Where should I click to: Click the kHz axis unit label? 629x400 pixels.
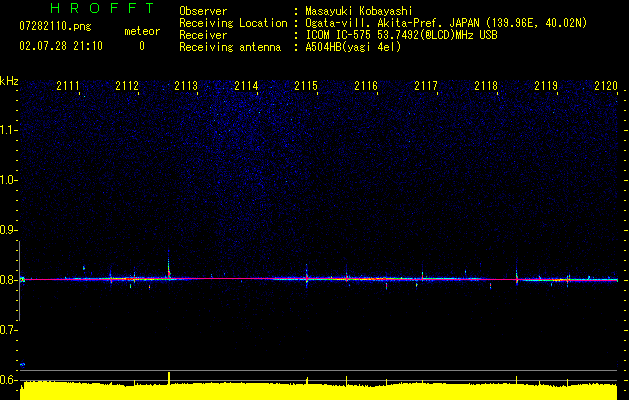[x=9, y=81]
